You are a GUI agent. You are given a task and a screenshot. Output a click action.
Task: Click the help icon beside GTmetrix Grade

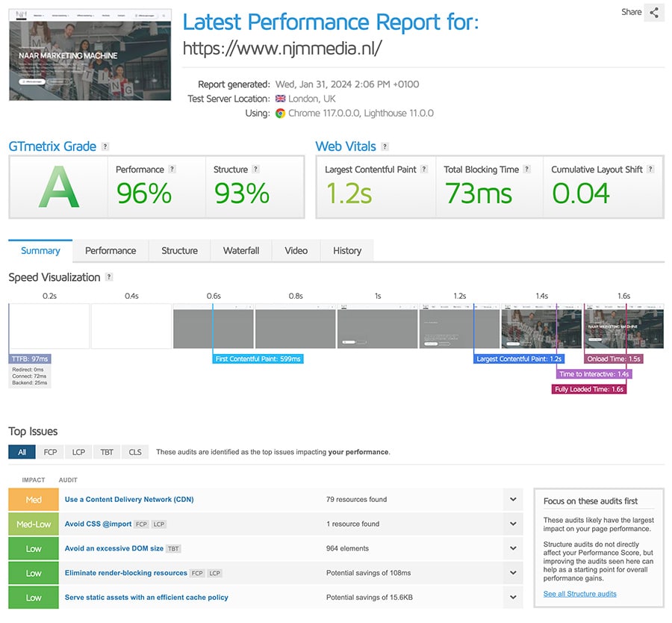105,147
